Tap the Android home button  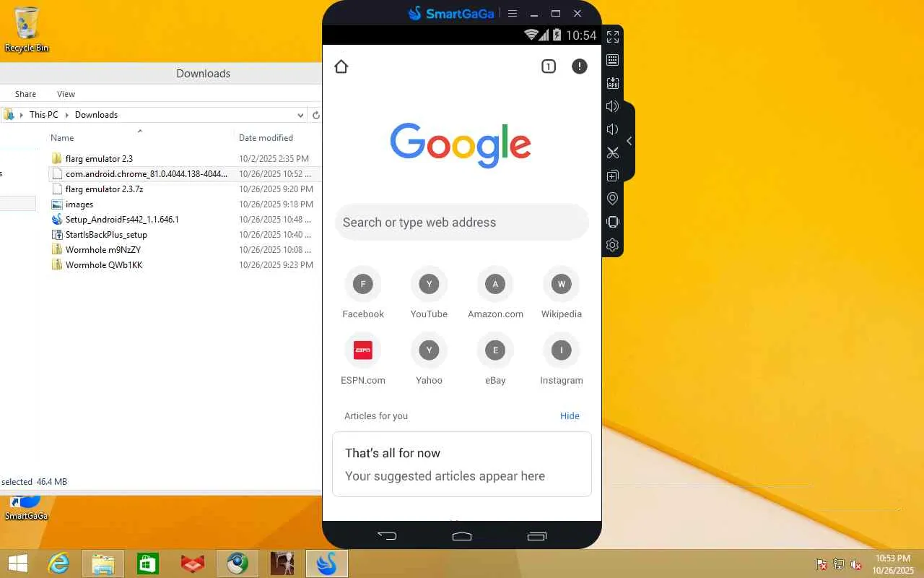(x=462, y=536)
